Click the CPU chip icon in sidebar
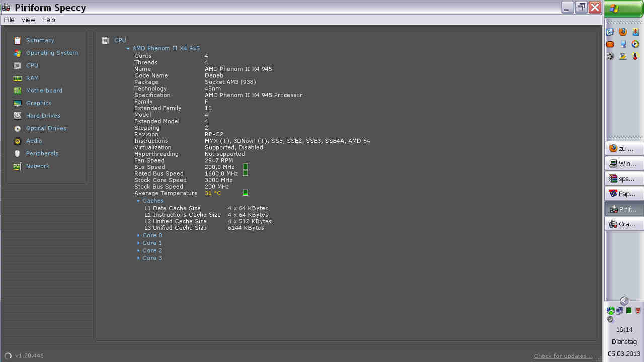The width and height of the screenshot is (644, 362). coord(18,65)
